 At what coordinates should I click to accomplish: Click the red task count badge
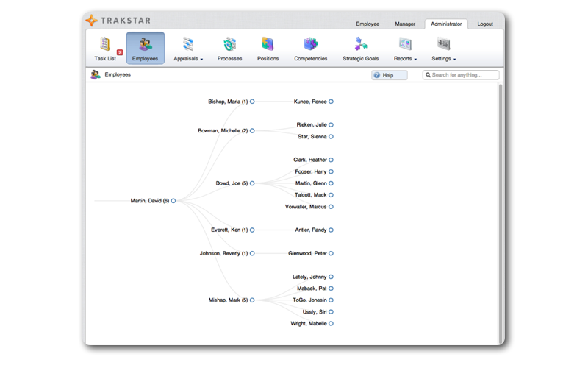coord(120,52)
